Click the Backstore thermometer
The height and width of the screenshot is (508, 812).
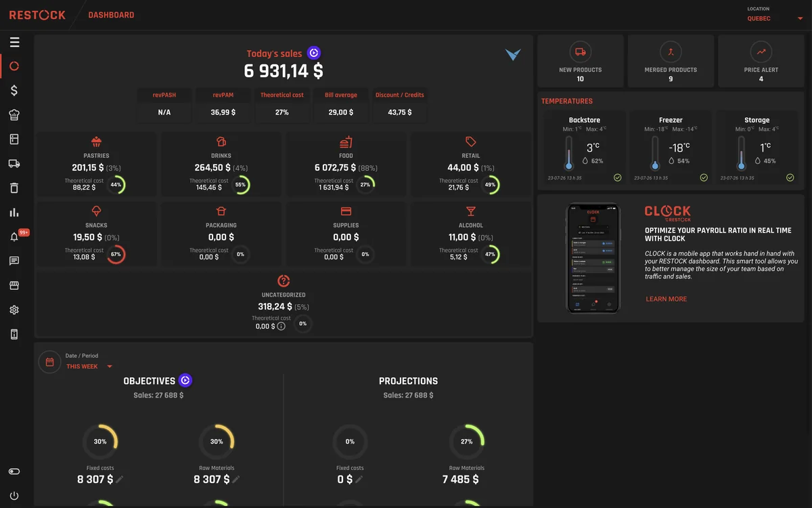click(568, 152)
